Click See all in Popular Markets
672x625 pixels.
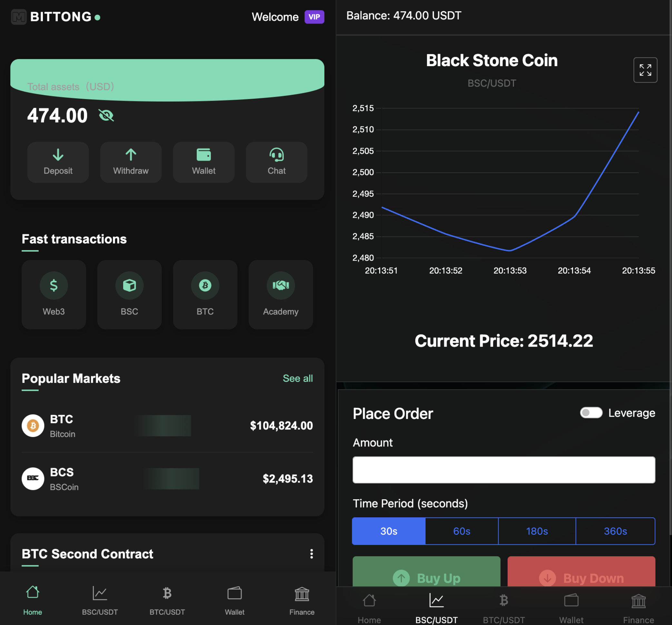click(x=297, y=378)
